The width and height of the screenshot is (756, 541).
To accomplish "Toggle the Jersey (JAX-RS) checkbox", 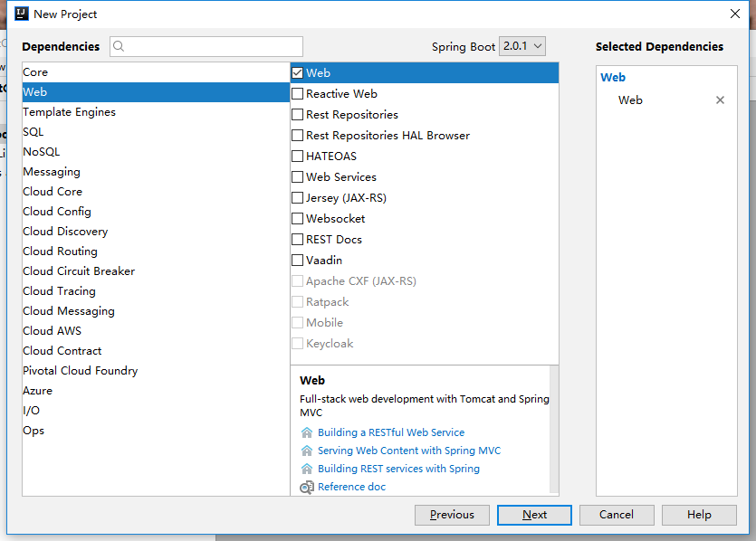I will 298,197.
